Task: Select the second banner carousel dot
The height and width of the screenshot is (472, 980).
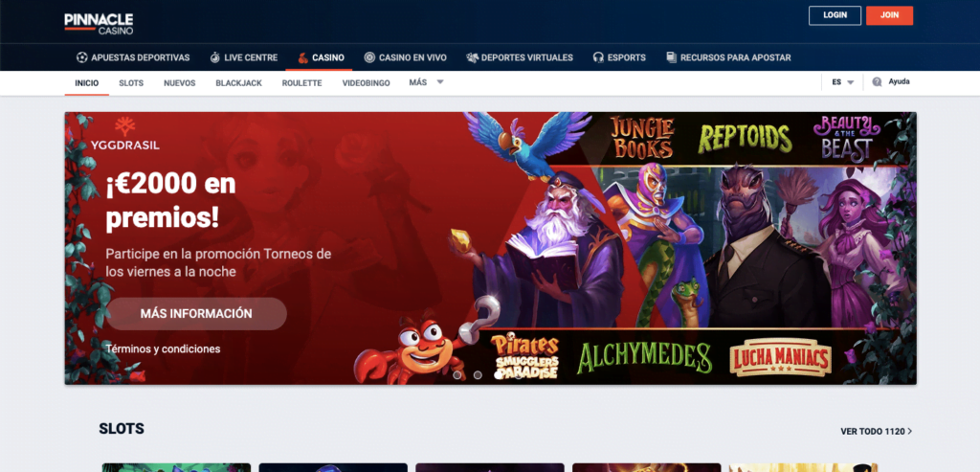Action: tap(478, 375)
